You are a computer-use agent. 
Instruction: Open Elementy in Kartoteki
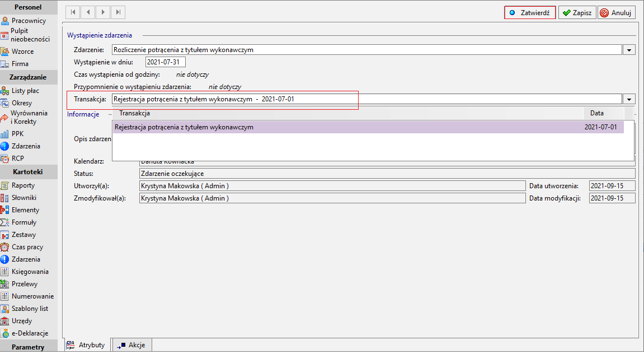click(20, 210)
